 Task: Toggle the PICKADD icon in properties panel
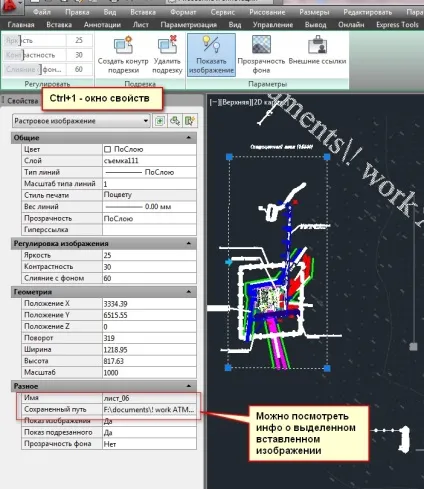(160, 121)
